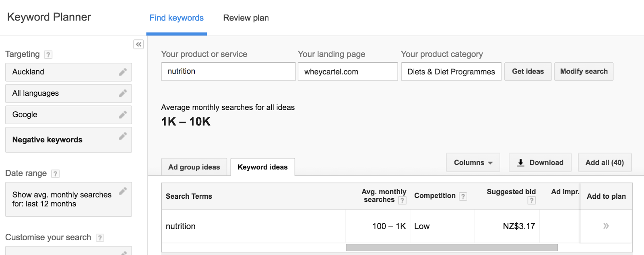The width and height of the screenshot is (644, 255).
Task: Add nutrition keyword to plan arrow
Action: (x=606, y=226)
